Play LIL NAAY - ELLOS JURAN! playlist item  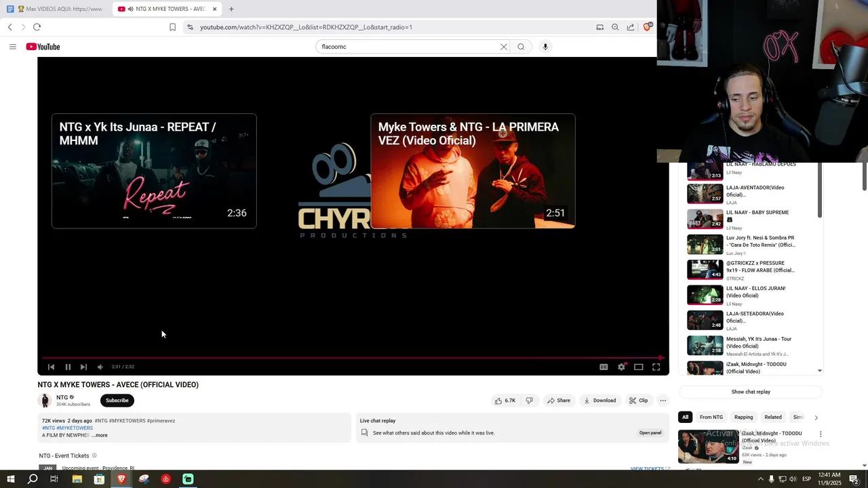pyautogui.click(x=749, y=295)
